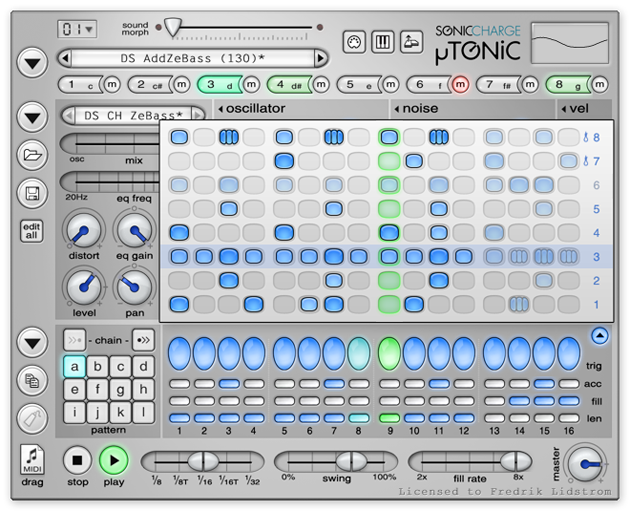
Task: Start playback with play button
Action: pyautogui.click(x=114, y=460)
